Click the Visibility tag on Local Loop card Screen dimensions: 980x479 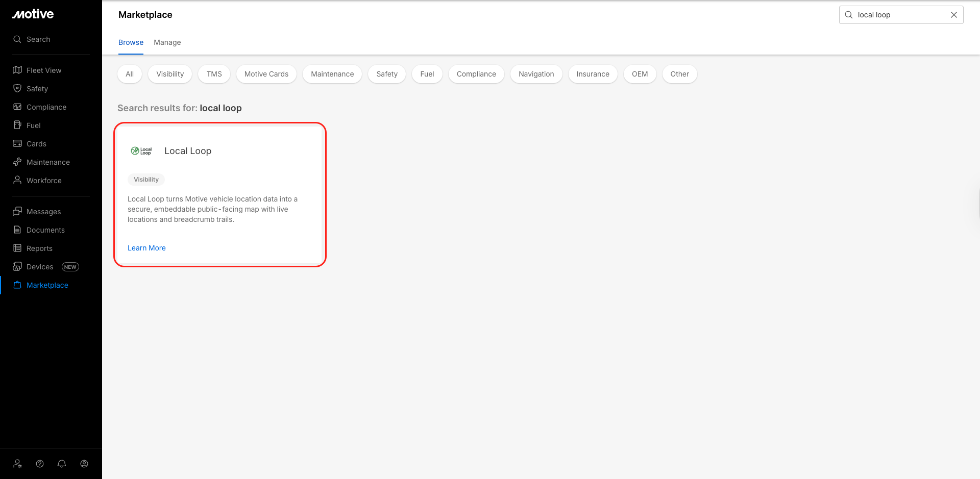(x=146, y=180)
